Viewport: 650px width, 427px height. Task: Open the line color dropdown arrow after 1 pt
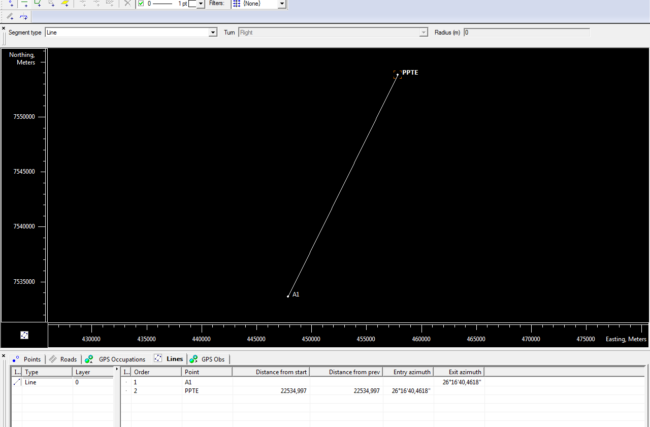[201, 3]
